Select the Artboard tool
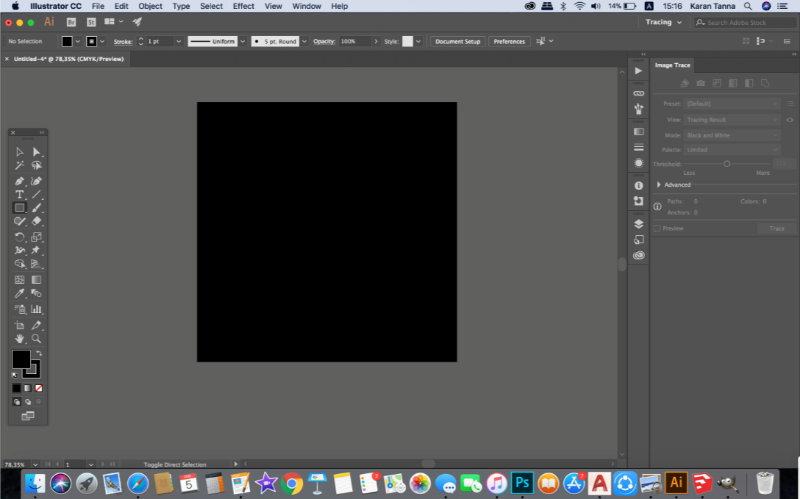The height and width of the screenshot is (499, 800). coord(19,325)
